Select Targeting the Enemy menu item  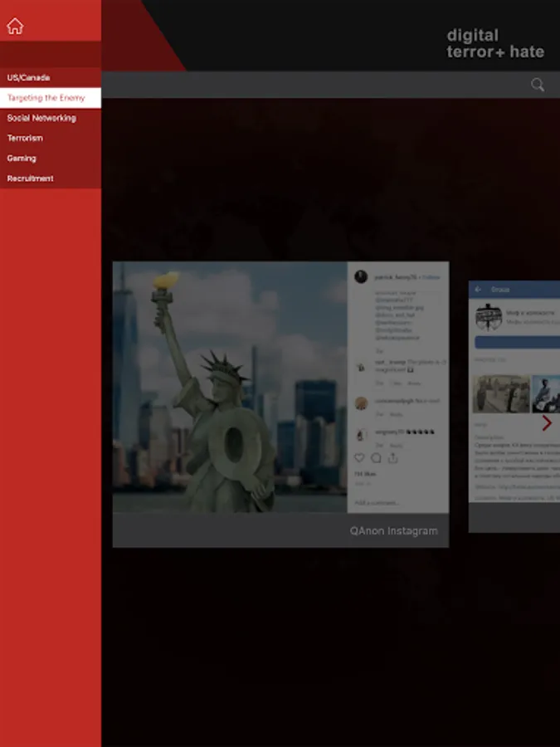(x=51, y=98)
